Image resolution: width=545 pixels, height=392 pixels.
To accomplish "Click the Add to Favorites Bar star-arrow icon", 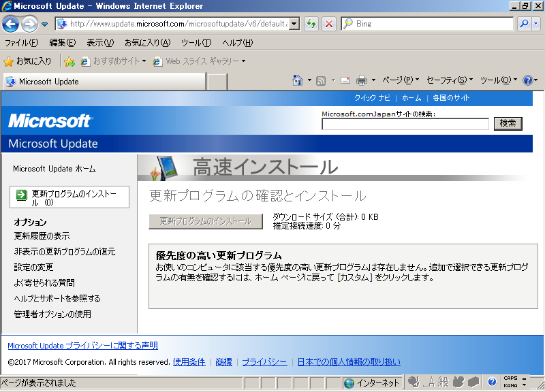I will 69,61.
